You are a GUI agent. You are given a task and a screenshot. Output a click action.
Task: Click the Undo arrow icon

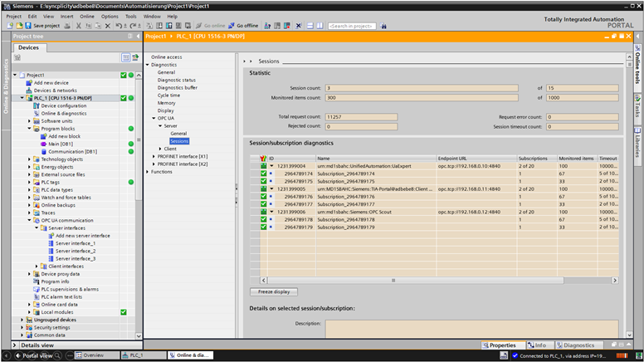[x=119, y=26]
